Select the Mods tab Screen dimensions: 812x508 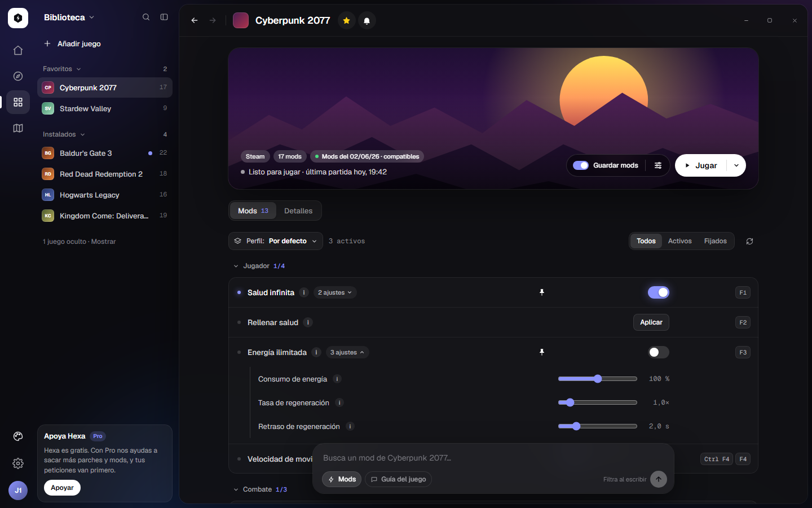tap(253, 211)
